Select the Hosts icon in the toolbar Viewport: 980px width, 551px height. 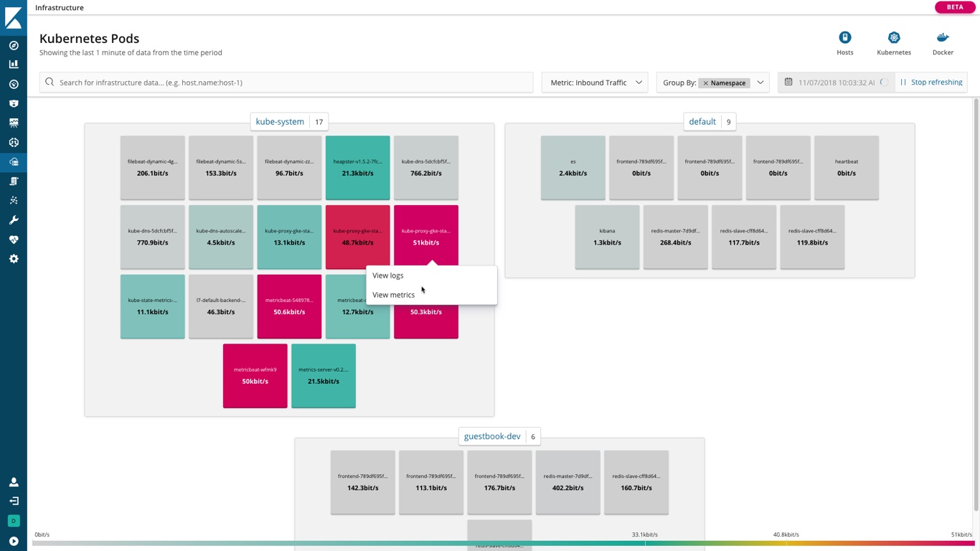(844, 37)
